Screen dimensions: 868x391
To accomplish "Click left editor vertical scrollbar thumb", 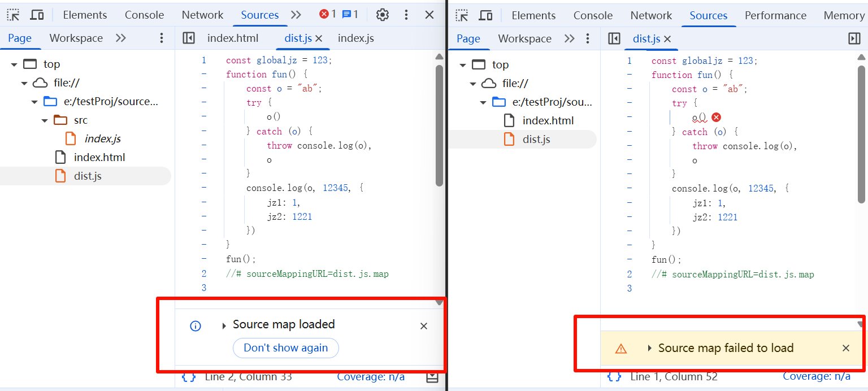I will pyautogui.click(x=440, y=125).
